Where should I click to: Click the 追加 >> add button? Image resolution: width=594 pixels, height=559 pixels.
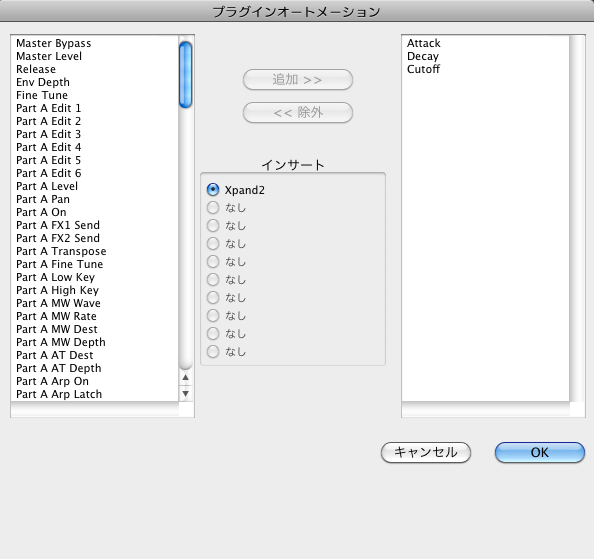(298, 80)
